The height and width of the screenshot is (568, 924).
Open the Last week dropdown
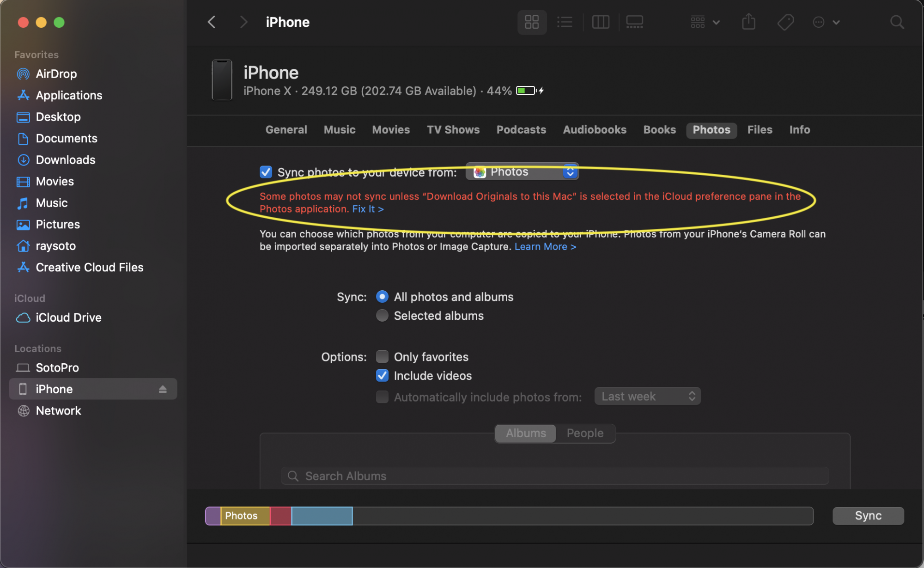pos(647,396)
